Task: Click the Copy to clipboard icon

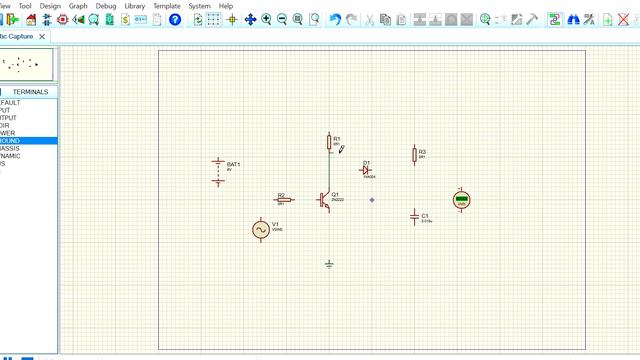Action: [385, 19]
